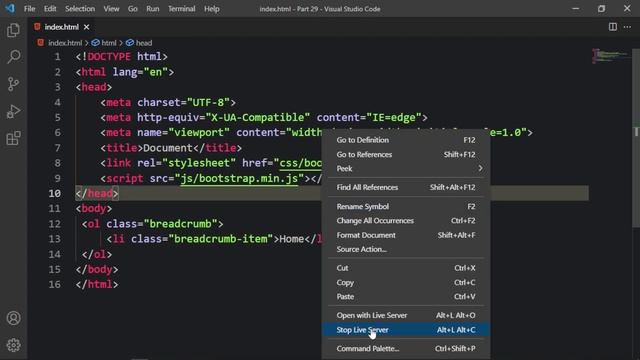Open the Explorer view in activity bar
640x360 pixels.
click(x=13, y=30)
